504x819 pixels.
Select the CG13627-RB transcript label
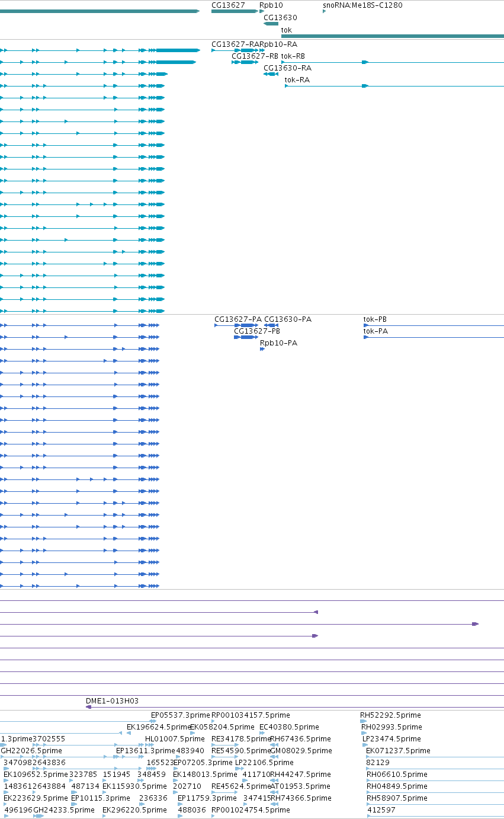coord(255,56)
